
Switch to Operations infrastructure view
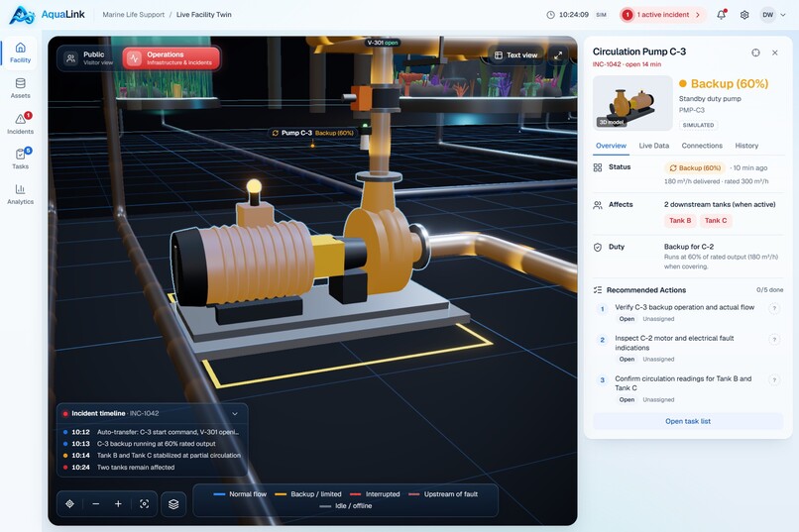[171, 58]
